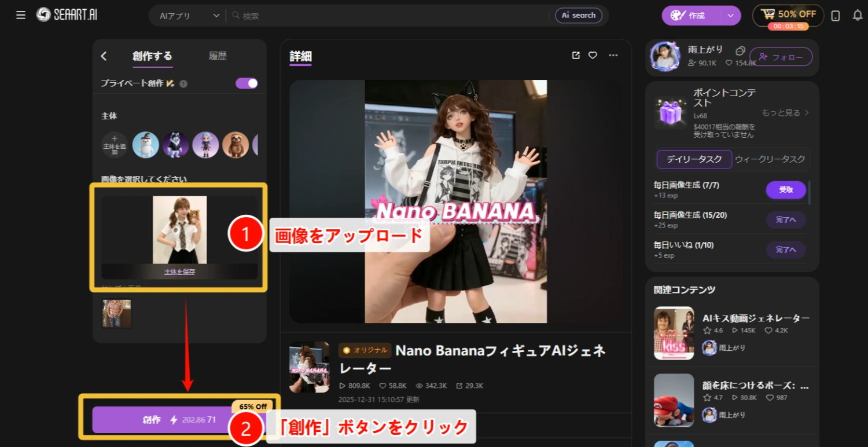Toggle the プライベート創作 switch

click(x=247, y=83)
